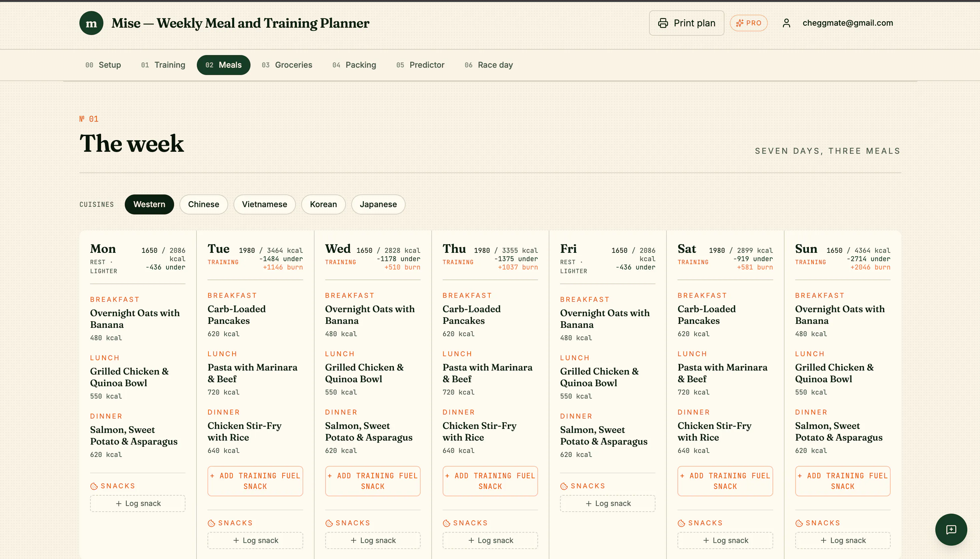980x559 pixels.
Task: Open the 04 Packing tab
Action: point(354,65)
